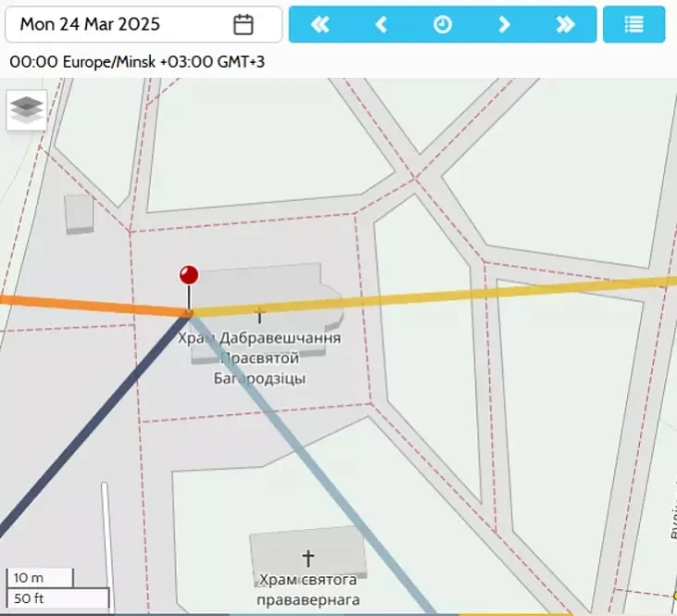
Task: Click the Храм святога прававернага label
Action: 307,590
